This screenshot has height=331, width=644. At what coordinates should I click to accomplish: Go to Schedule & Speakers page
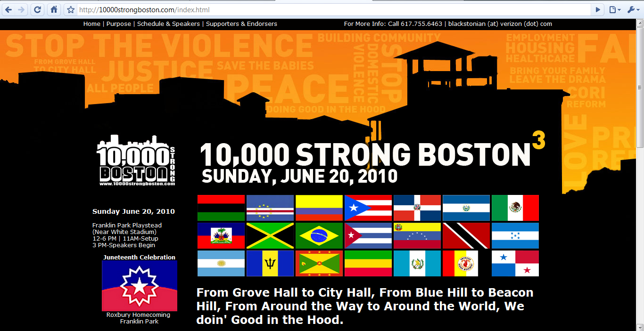click(x=168, y=24)
